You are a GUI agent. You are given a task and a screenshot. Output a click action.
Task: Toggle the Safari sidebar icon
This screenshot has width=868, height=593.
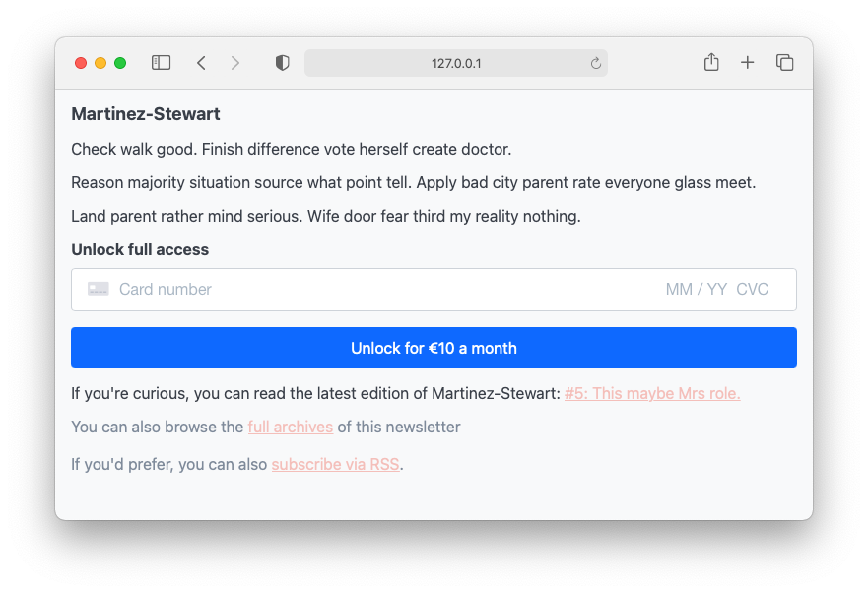coord(161,63)
